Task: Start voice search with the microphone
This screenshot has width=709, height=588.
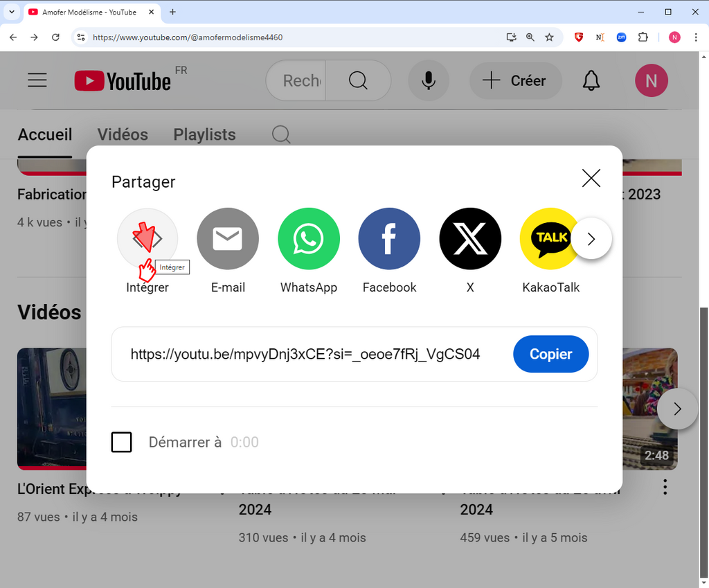Action: [429, 80]
